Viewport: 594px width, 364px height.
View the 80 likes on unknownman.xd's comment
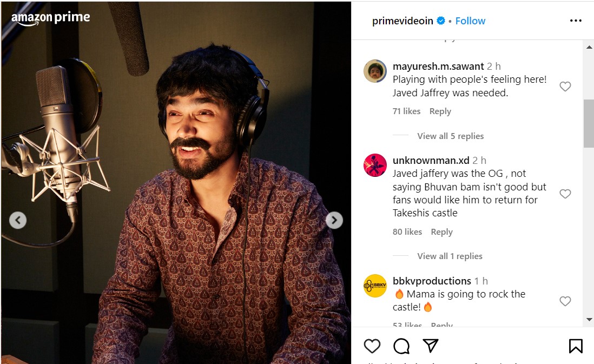click(x=407, y=232)
